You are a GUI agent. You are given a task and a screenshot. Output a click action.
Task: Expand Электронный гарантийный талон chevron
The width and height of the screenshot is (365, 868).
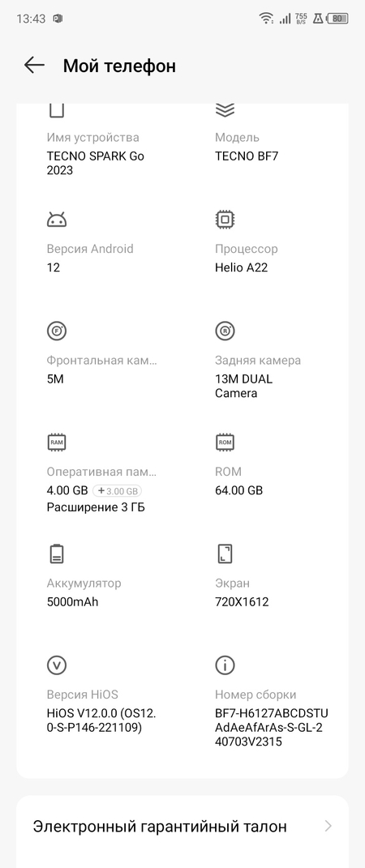[x=328, y=827]
